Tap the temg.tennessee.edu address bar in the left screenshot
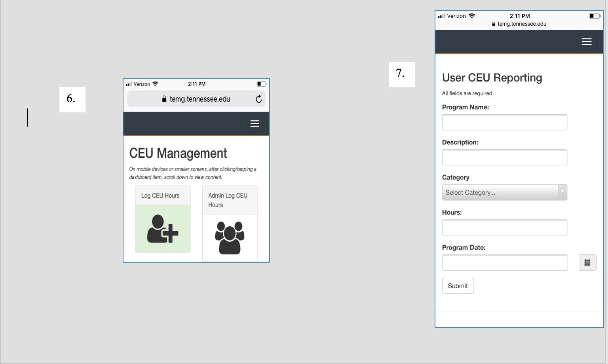The height and width of the screenshot is (364, 608). tap(199, 99)
